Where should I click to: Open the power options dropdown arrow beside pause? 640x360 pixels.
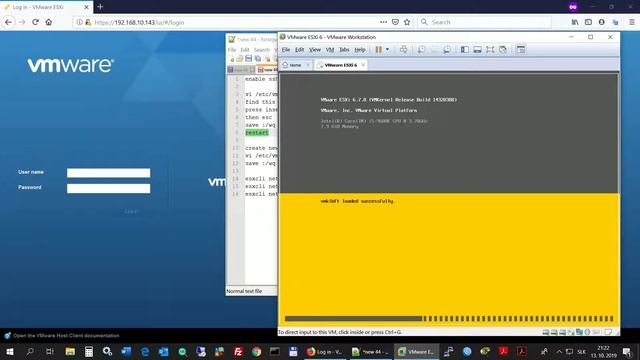pos(387,49)
